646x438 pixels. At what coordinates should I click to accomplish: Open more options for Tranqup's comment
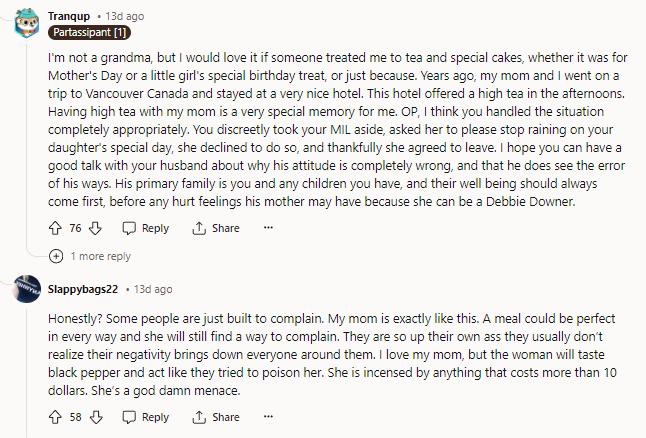pyautogui.click(x=268, y=228)
